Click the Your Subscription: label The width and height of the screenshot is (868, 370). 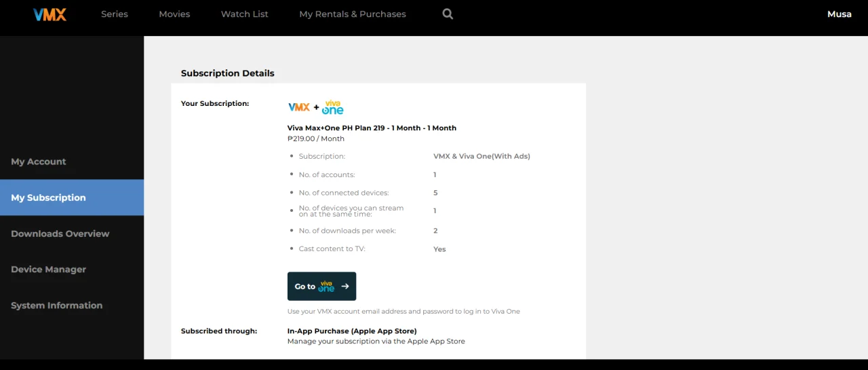click(215, 104)
